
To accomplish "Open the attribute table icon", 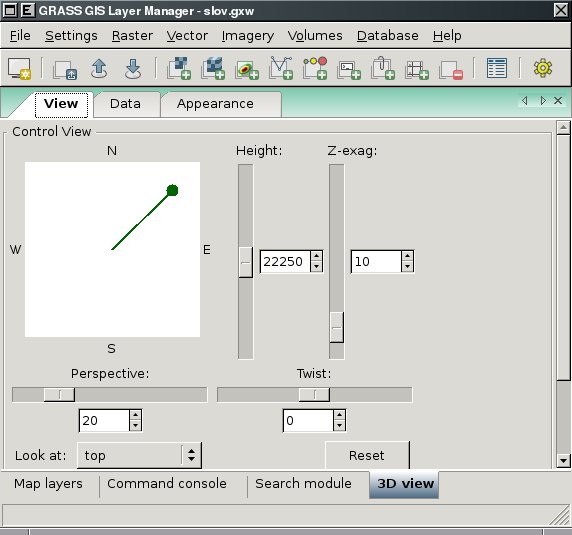I will tap(496, 68).
